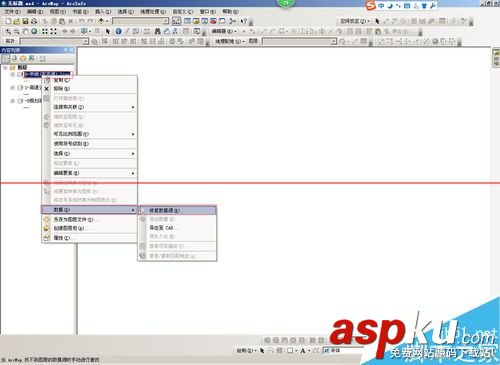The image size is (500, 365).
Task: Toggle checkbox of the 1-高速 layer
Action: point(20,88)
